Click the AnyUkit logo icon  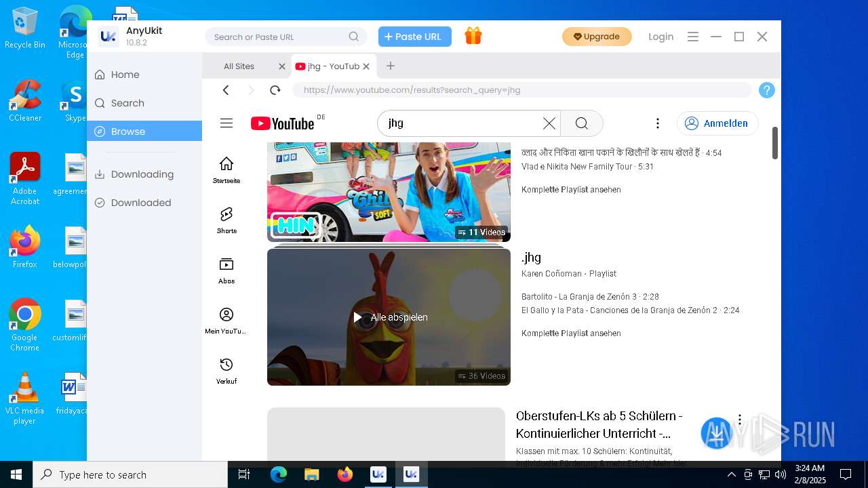click(108, 37)
